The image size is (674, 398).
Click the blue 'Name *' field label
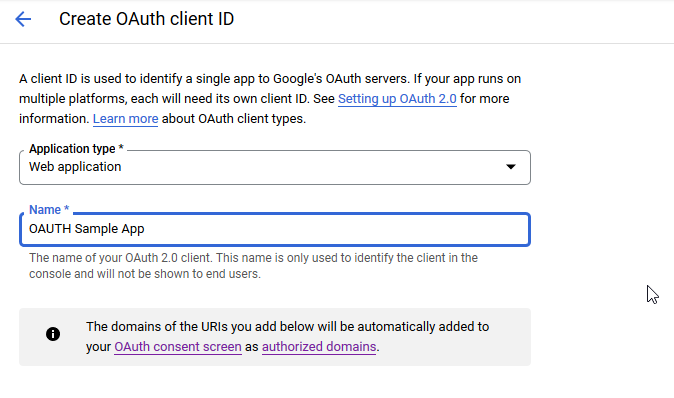coord(49,210)
